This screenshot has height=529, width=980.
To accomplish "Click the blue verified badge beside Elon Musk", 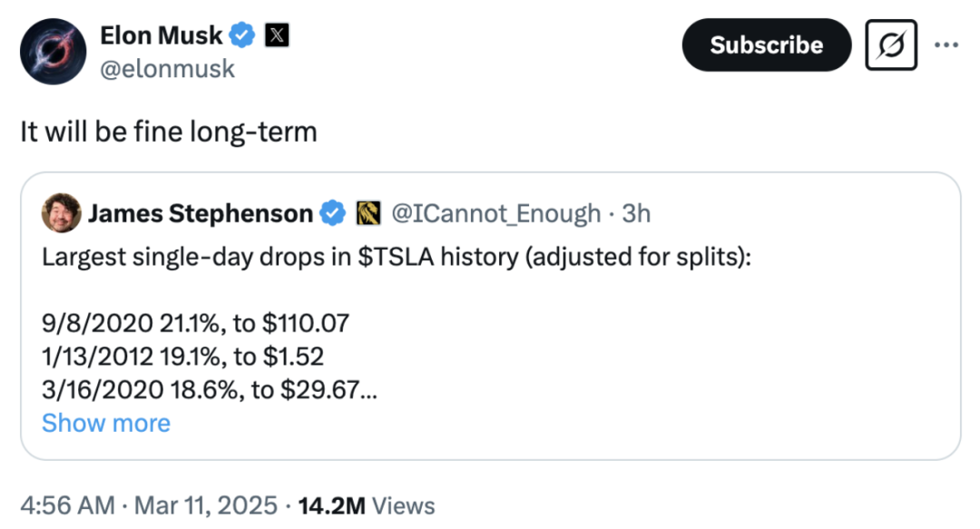I will point(241,36).
